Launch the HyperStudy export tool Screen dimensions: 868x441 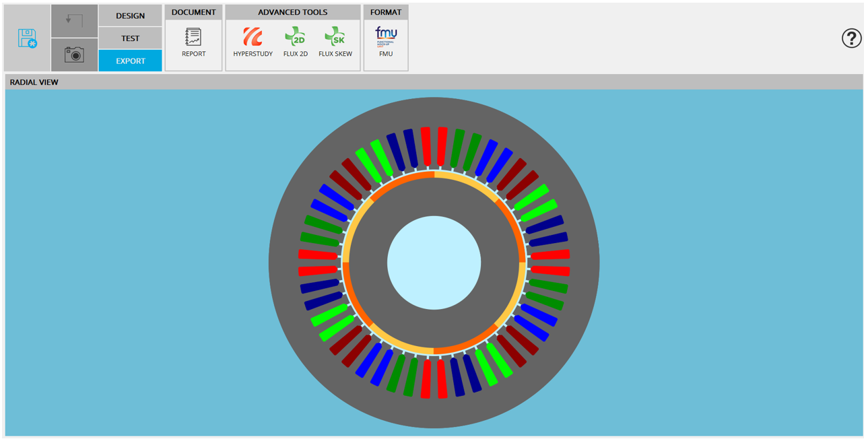[253, 42]
